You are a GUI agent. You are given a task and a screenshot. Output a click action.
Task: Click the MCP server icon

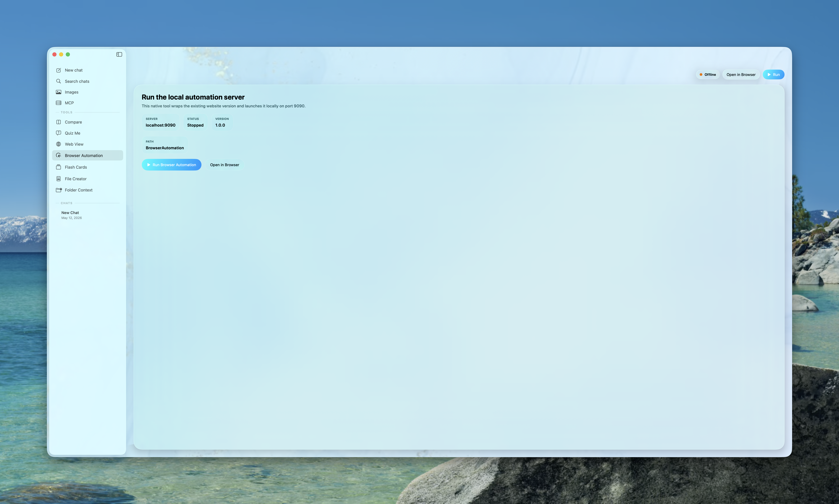tap(58, 103)
